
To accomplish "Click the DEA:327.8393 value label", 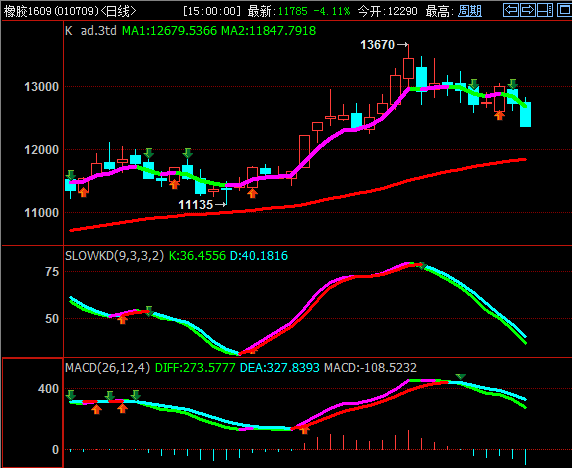I will coord(280,367).
